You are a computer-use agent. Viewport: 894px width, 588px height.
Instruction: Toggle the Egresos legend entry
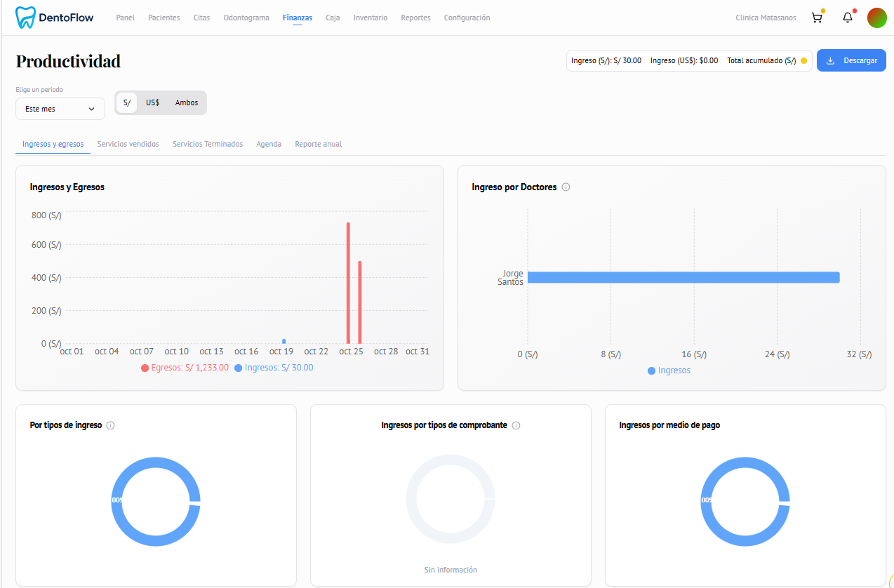(185, 367)
